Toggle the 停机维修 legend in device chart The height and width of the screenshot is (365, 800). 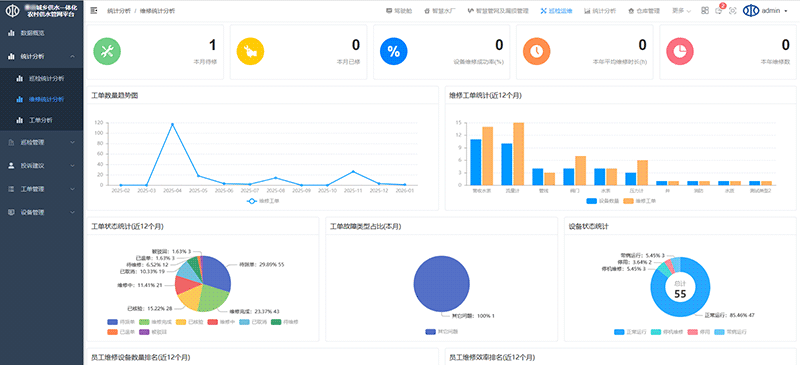coord(667,332)
